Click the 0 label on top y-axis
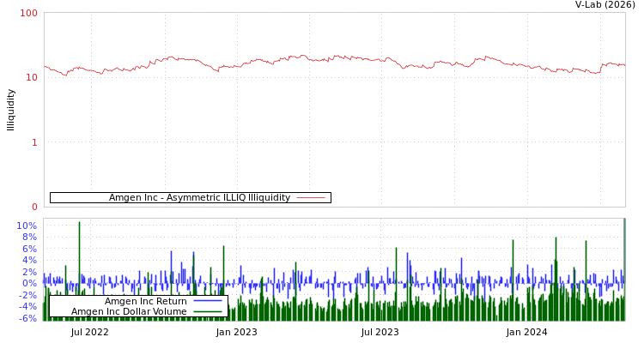 pos(34,207)
